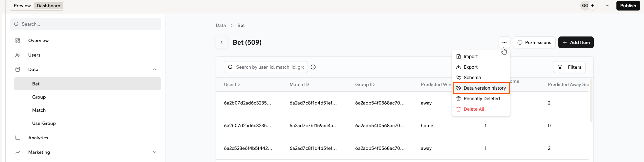
Task: Open the top bar ellipsis menu near Publish
Action: tap(608, 6)
